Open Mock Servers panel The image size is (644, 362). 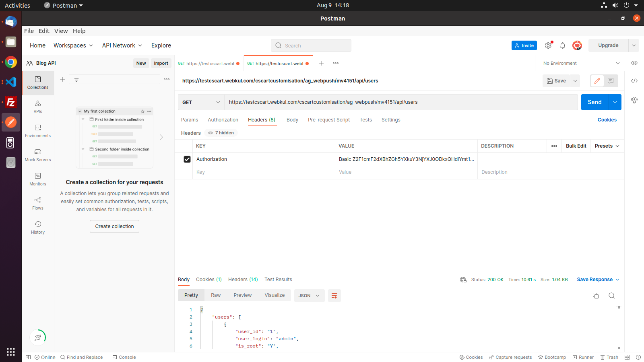tap(37, 155)
